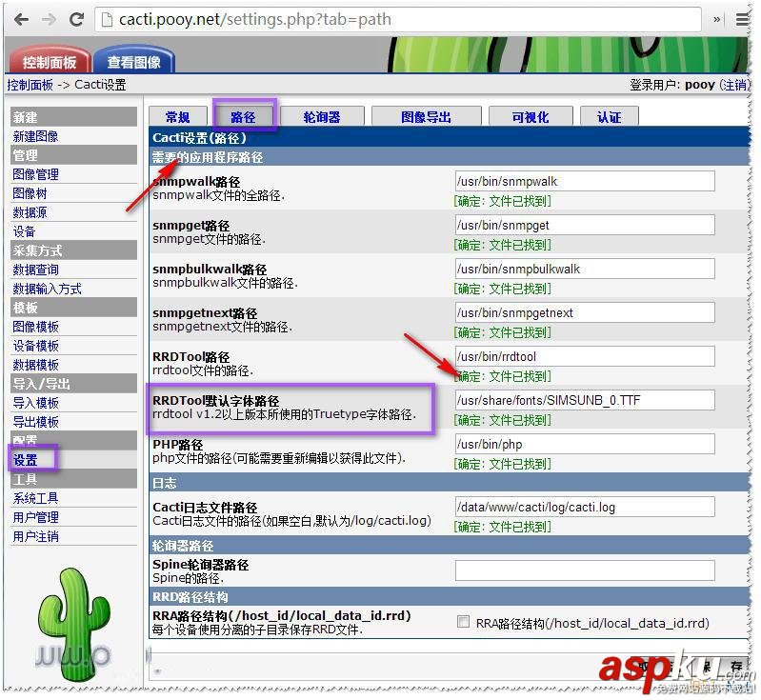Open 图像模板 in the sidebar
The width and height of the screenshot is (761, 700).
[x=36, y=327]
